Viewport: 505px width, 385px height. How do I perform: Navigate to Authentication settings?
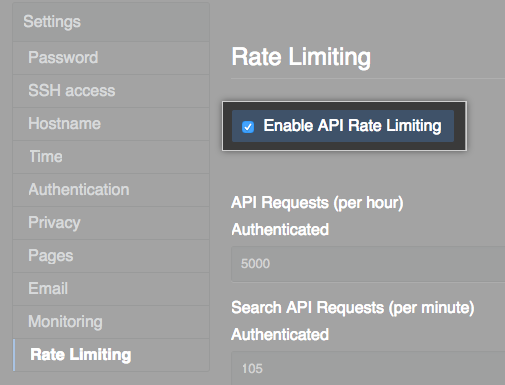coord(111,190)
